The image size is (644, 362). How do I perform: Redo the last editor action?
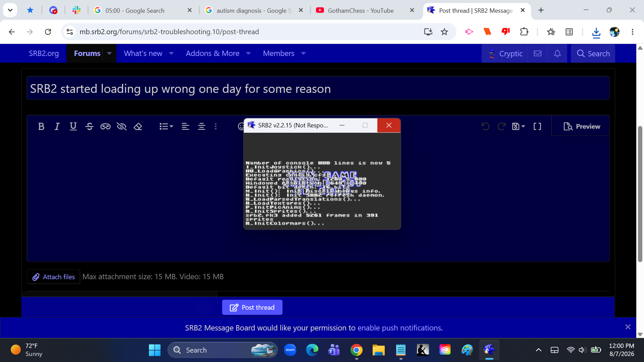pos(501,126)
